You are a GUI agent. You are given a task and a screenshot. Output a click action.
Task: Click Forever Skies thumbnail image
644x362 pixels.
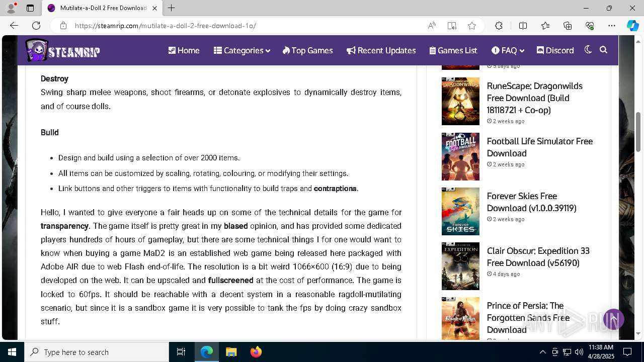460,211
